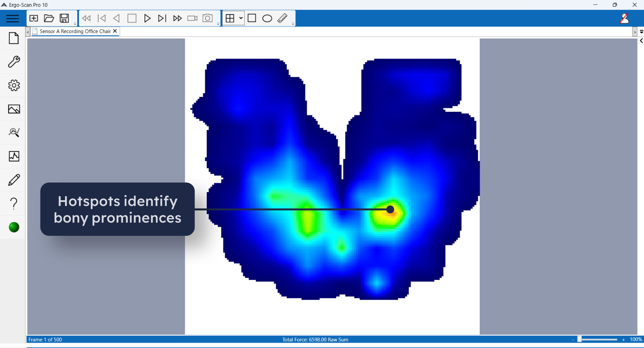This screenshot has height=348, width=644.
Task: Click the 100% zoom value
Action: click(636, 339)
